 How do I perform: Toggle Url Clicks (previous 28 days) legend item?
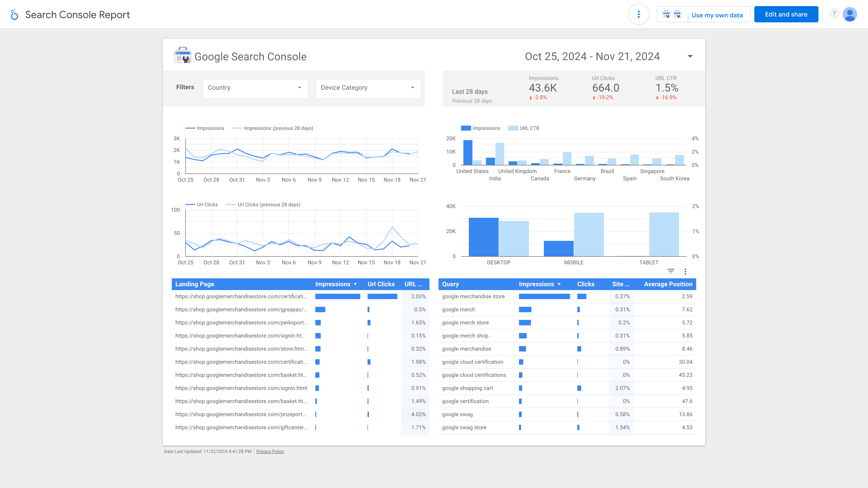(x=263, y=204)
